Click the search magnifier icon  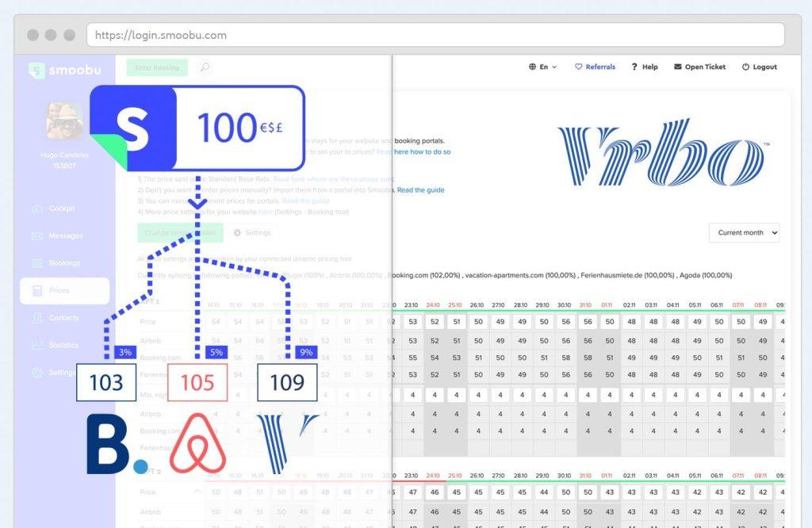tap(205, 67)
